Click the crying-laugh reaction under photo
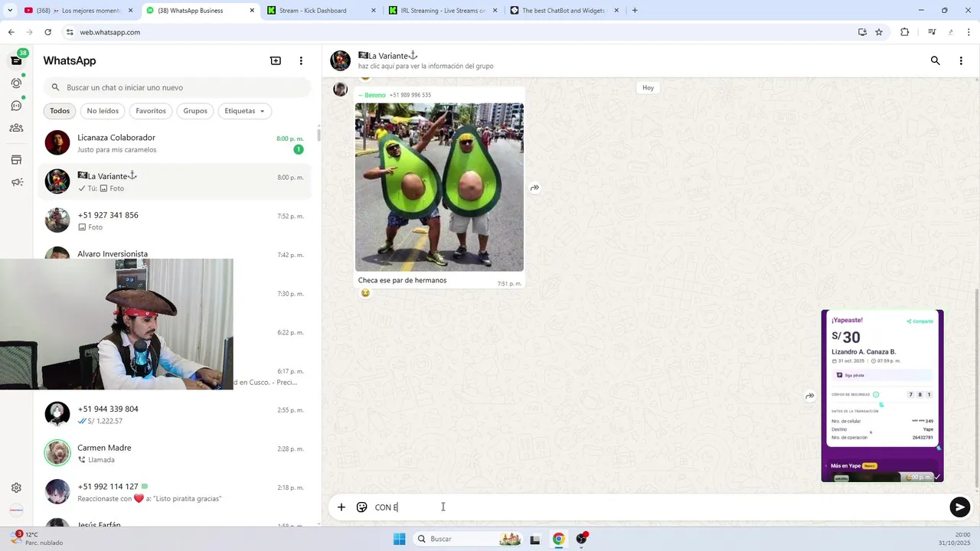This screenshot has width=980, height=551. [x=365, y=293]
